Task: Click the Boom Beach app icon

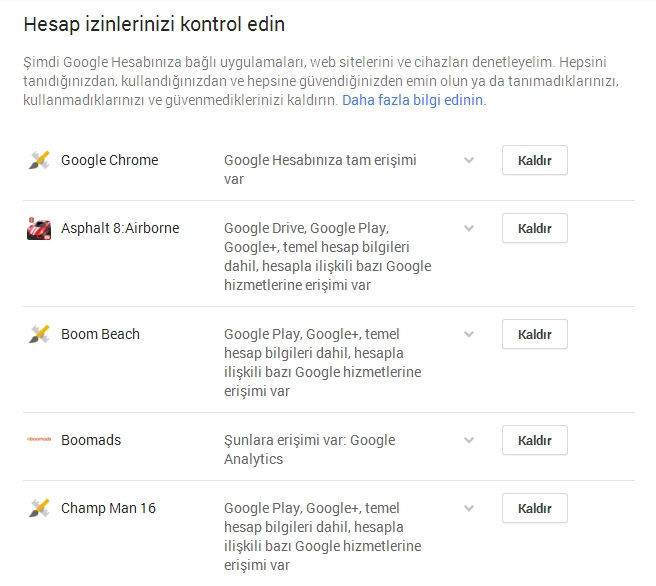Action: click(x=39, y=334)
